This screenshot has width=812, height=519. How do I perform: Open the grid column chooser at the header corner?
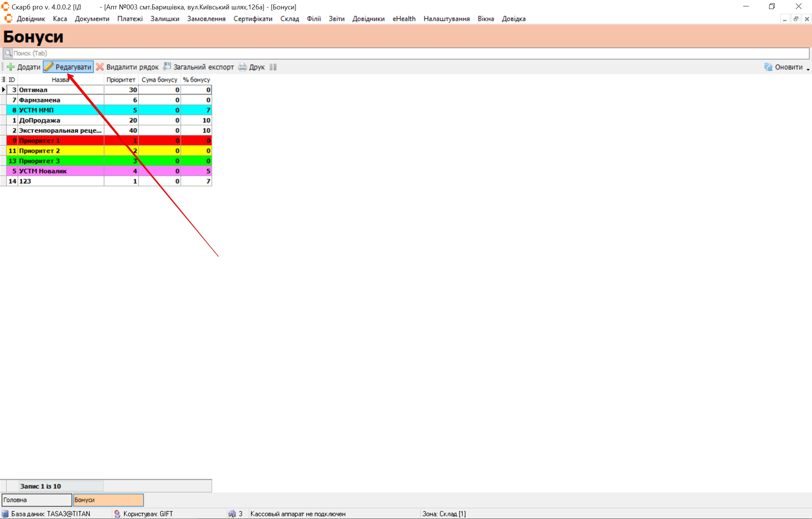click(3, 80)
